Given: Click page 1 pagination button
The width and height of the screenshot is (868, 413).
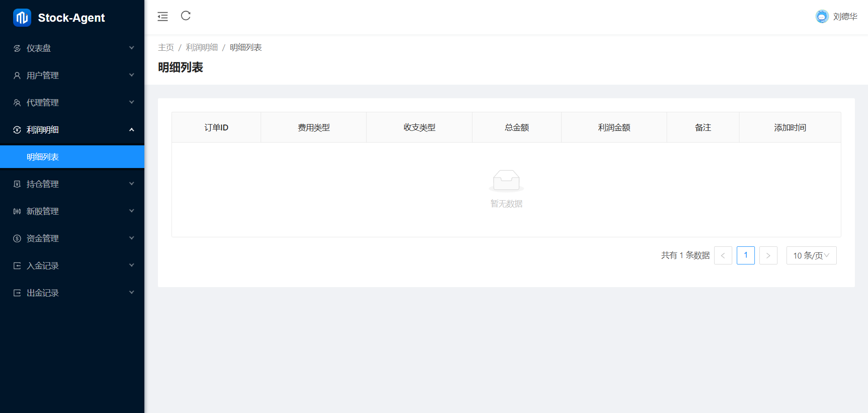Looking at the screenshot, I should pos(745,255).
